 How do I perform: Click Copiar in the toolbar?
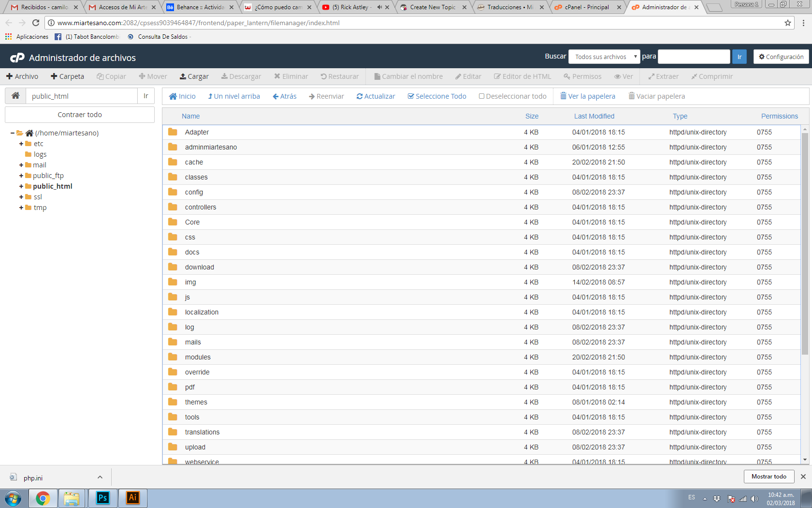[x=111, y=76]
